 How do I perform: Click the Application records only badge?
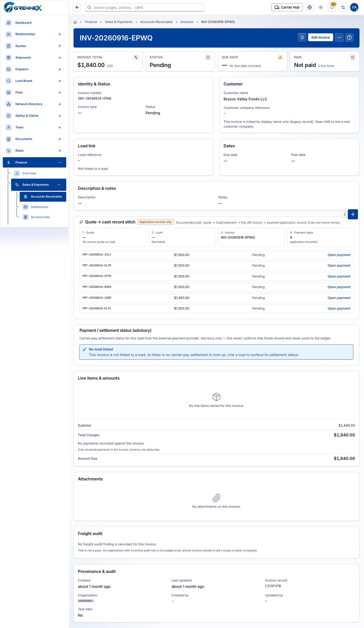click(156, 222)
